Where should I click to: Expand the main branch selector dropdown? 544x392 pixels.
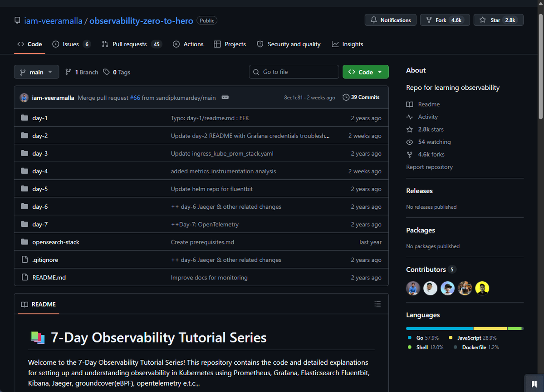[x=36, y=72]
